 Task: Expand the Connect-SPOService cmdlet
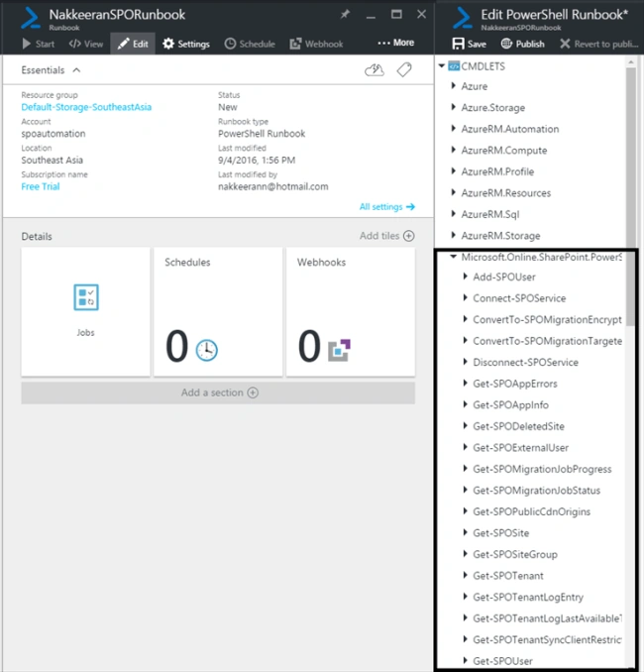466,298
